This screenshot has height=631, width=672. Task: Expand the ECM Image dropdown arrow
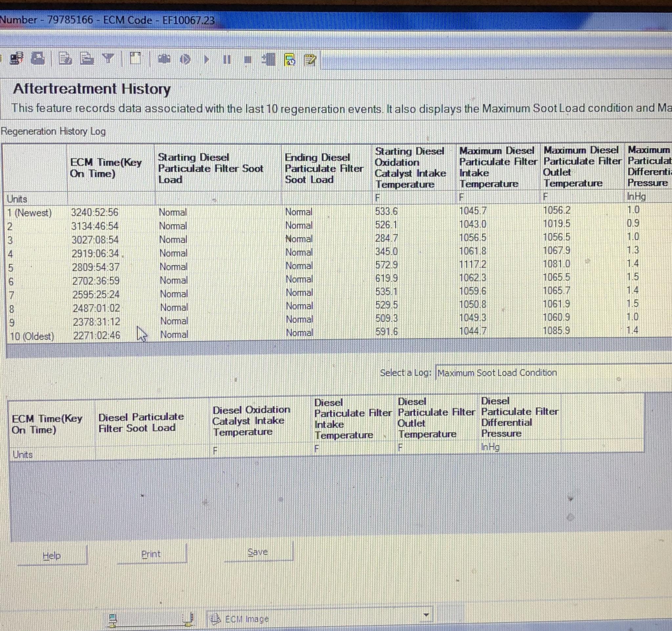(426, 615)
